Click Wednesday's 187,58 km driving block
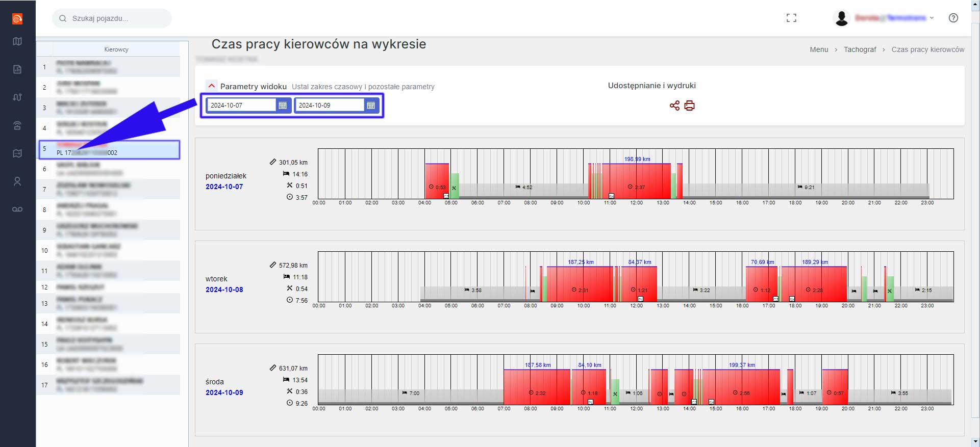This screenshot has width=980, height=447. (537, 387)
